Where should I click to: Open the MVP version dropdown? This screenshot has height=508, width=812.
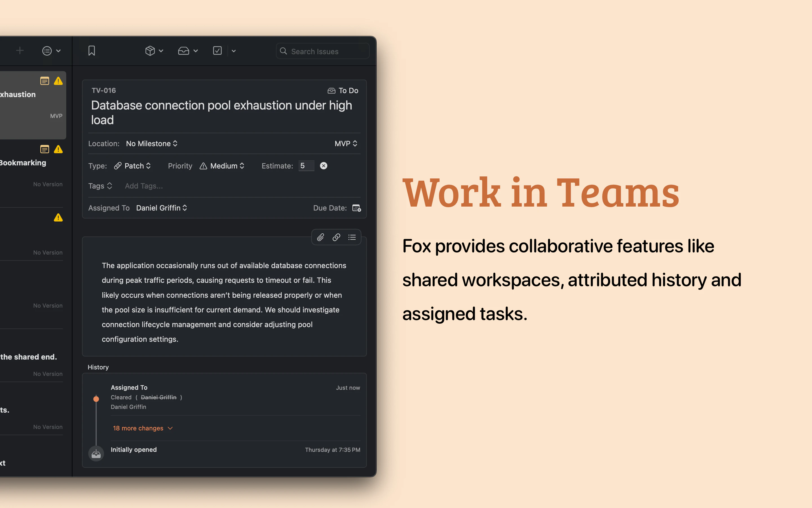(x=346, y=143)
